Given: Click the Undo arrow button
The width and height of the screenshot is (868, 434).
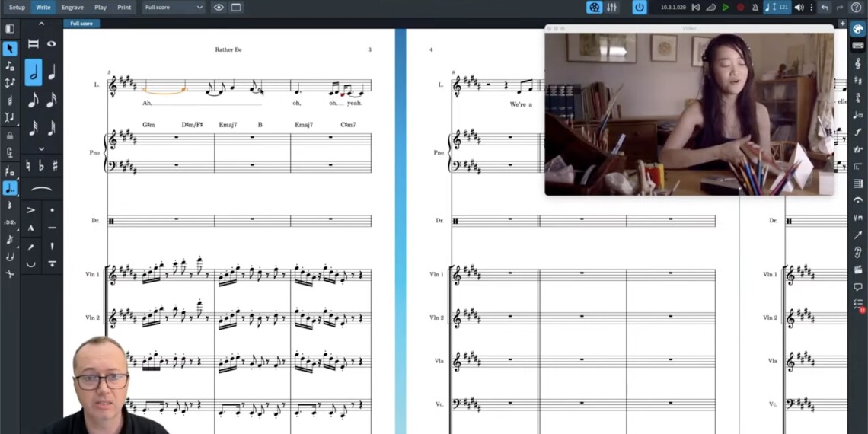Looking at the screenshot, I should tap(825, 8).
